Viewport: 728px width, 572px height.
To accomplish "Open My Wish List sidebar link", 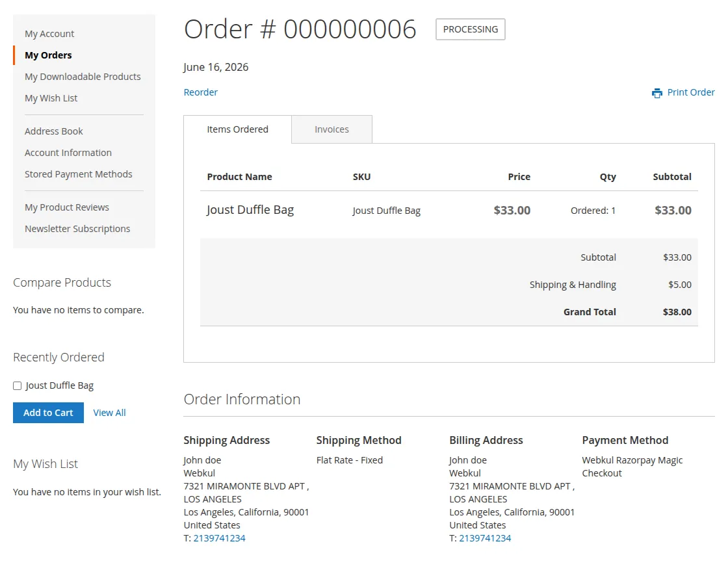I will pyautogui.click(x=51, y=98).
